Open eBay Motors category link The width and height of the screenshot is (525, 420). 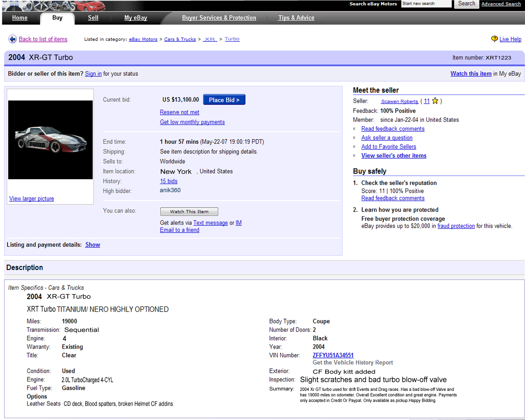point(143,39)
